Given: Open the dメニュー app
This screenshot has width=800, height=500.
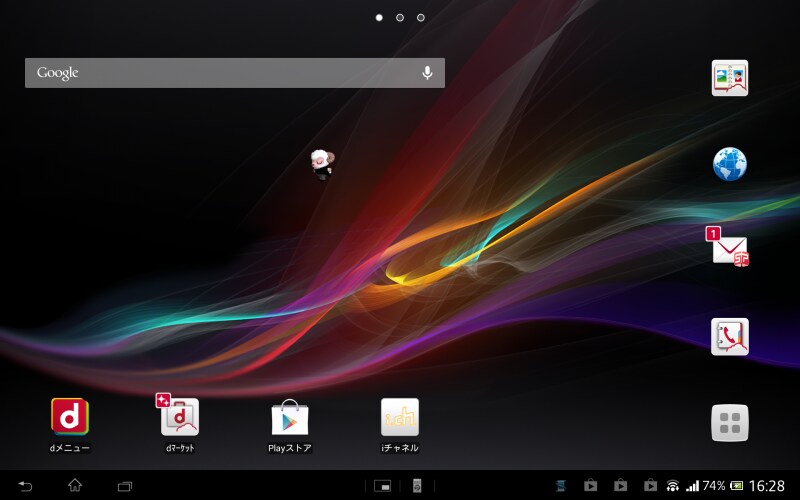Looking at the screenshot, I should point(70,417).
